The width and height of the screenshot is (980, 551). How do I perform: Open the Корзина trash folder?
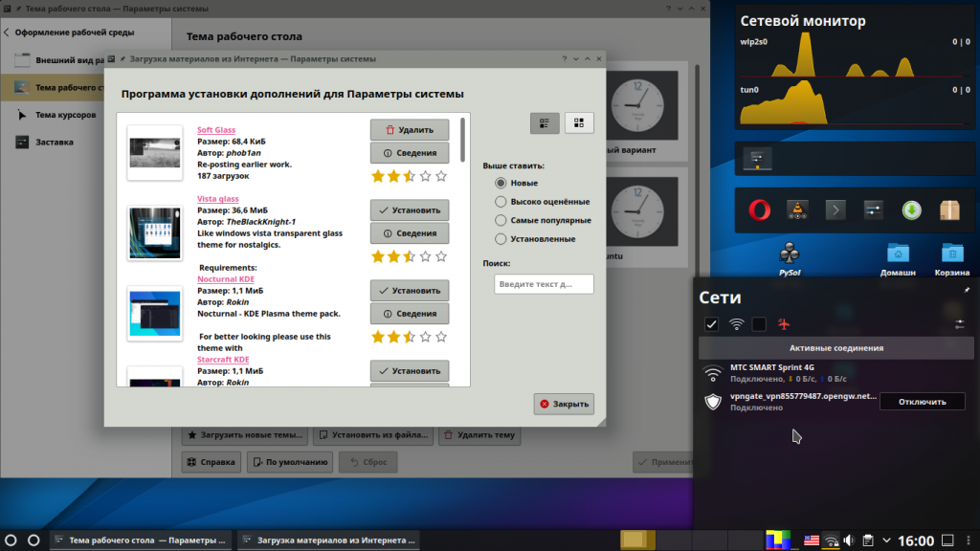tap(952, 259)
